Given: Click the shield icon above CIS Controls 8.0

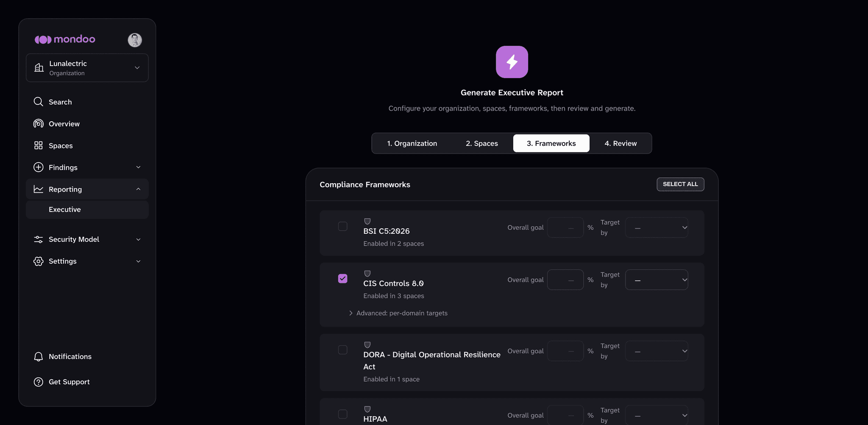Looking at the screenshot, I should (367, 274).
